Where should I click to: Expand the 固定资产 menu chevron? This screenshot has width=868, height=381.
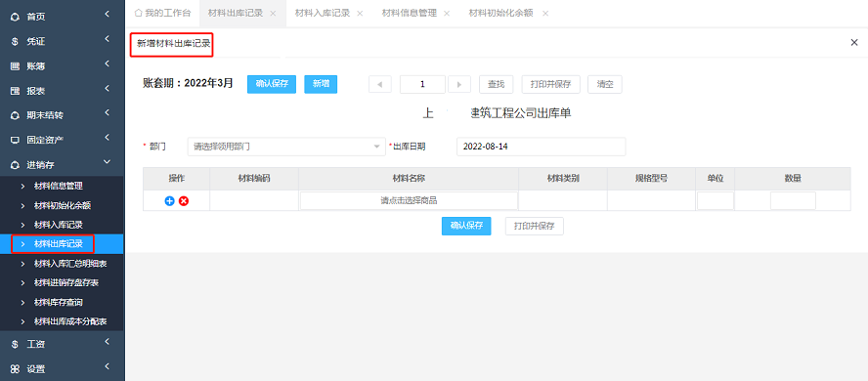tap(107, 137)
